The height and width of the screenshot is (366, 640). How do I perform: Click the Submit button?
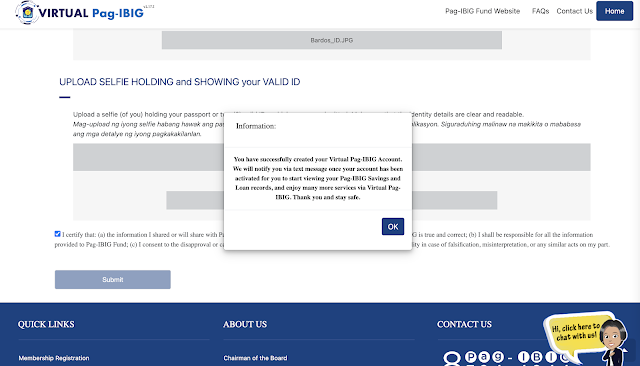(x=113, y=279)
